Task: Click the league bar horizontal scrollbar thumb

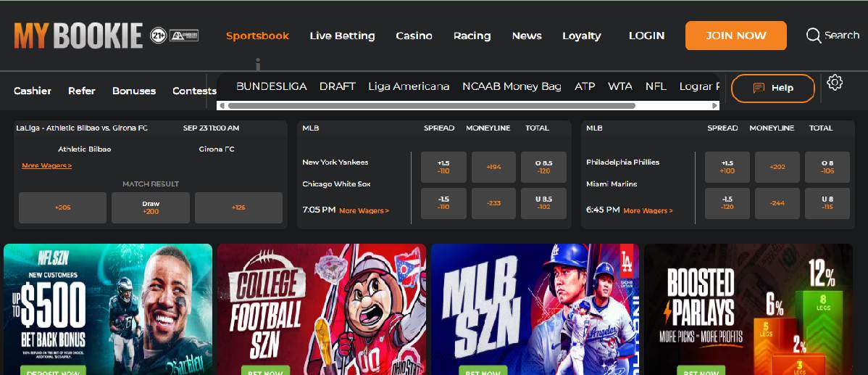Action: point(431,106)
